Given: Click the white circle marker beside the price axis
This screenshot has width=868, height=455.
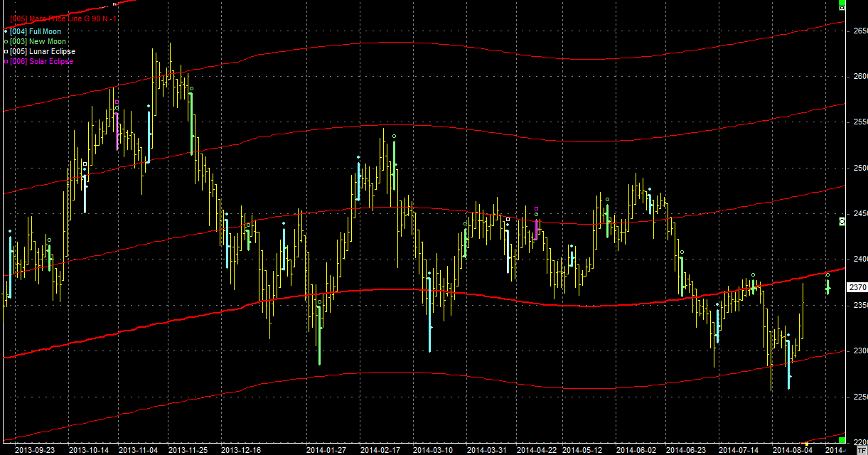Looking at the screenshot, I should pyautogui.click(x=842, y=222).
